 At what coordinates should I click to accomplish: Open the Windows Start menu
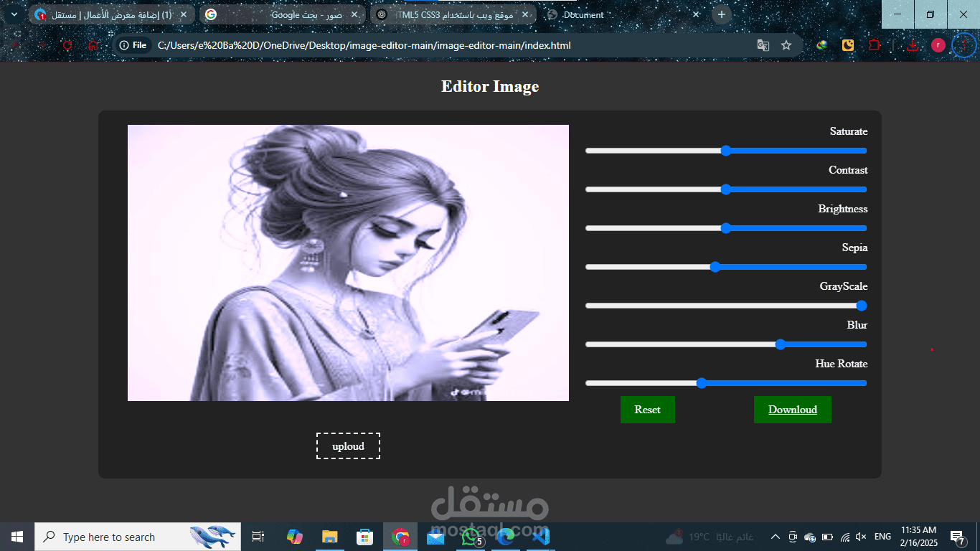pos(17,537)
